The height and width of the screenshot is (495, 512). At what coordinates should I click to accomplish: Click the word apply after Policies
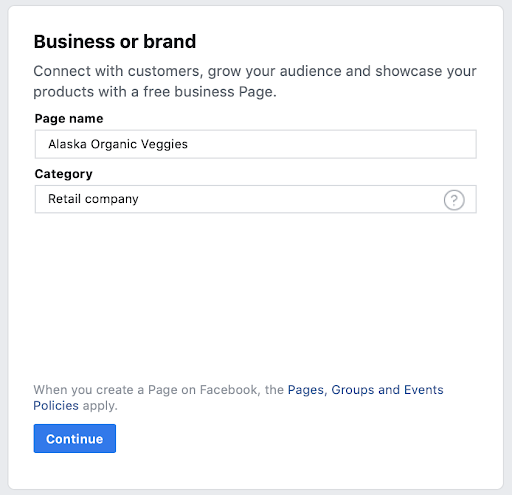click(x=100, y=406)
